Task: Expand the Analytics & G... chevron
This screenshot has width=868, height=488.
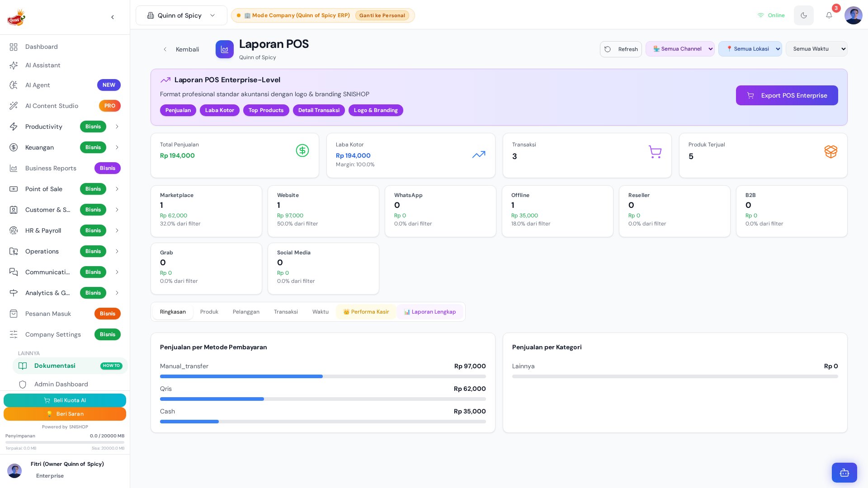Action: tap(117, 293)
